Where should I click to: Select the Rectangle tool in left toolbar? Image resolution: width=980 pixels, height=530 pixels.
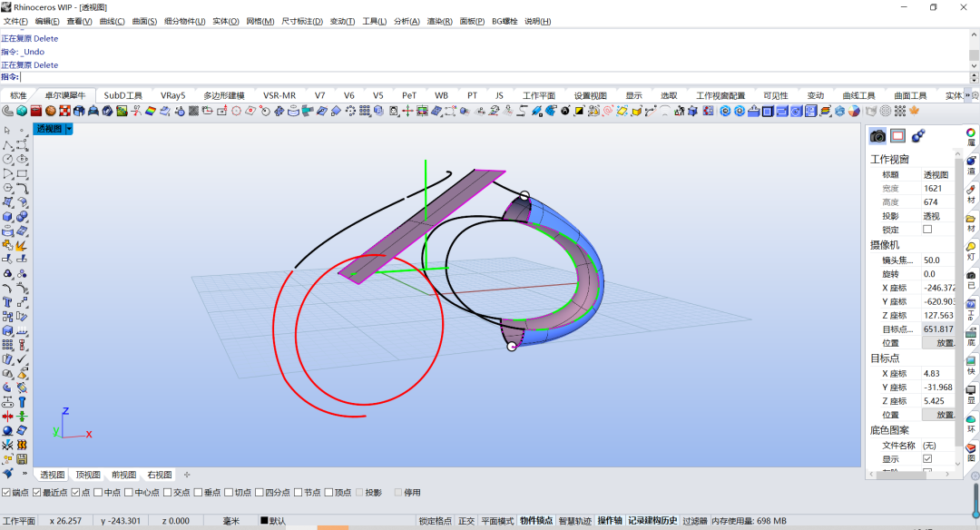pos(22,173)
